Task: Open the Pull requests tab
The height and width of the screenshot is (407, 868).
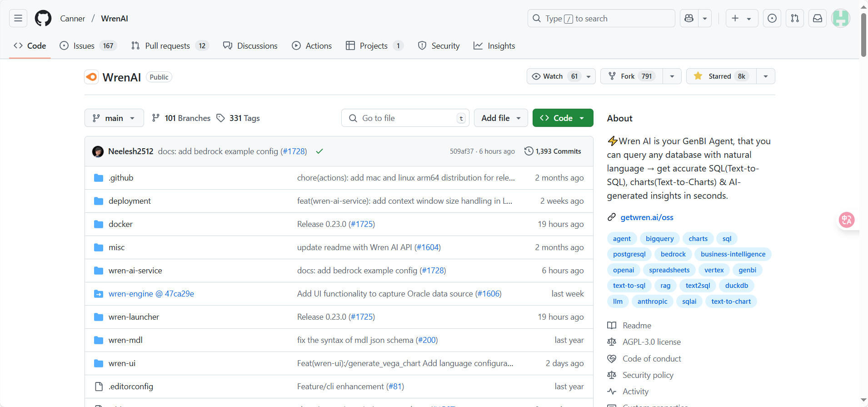Action: coord(170,45)
